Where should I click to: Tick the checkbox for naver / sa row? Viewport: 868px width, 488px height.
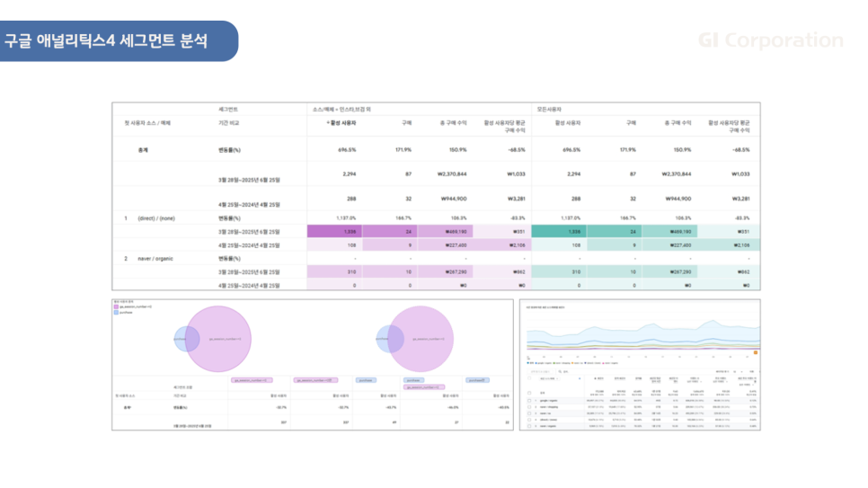point(529,413)
